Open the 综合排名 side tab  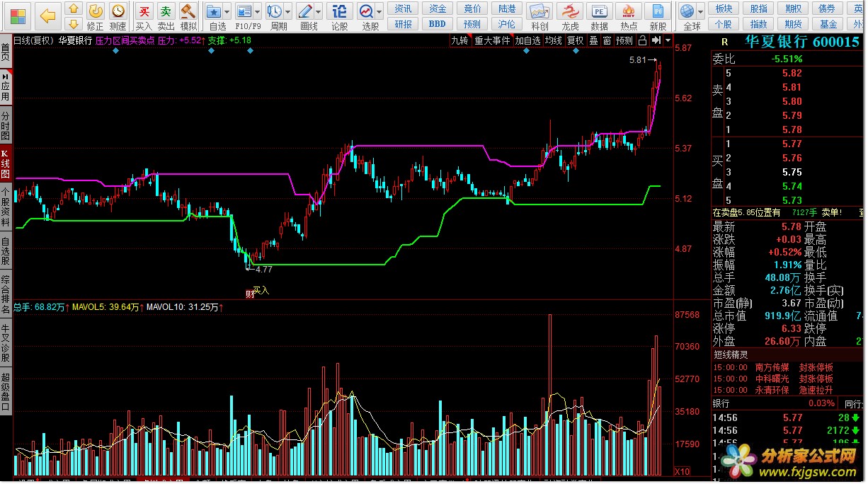6,294
